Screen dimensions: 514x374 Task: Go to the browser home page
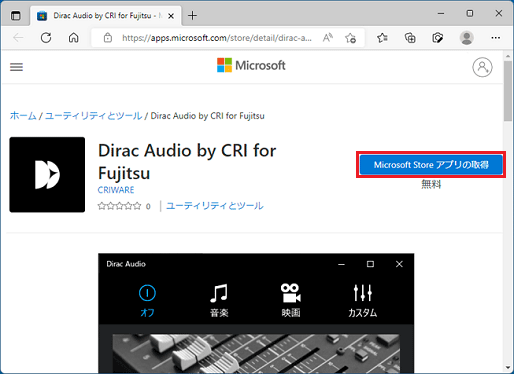[x=73, y=38]
